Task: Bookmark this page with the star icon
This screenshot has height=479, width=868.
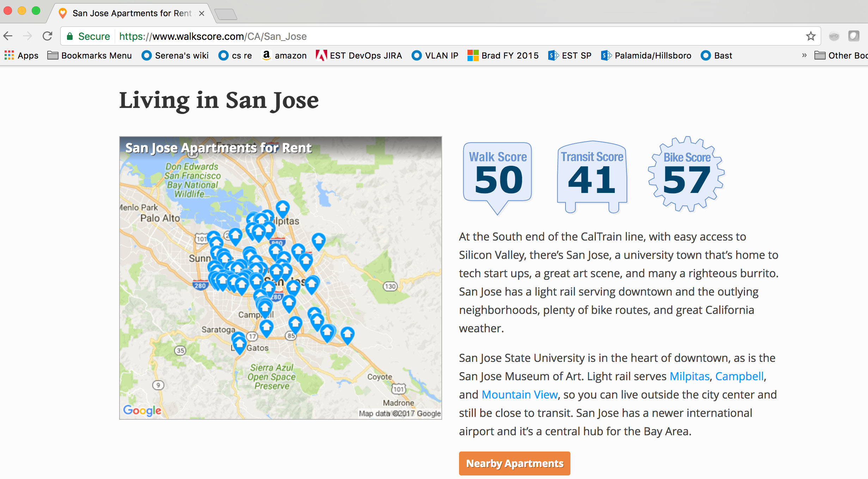Action: [x=811, y=36]
